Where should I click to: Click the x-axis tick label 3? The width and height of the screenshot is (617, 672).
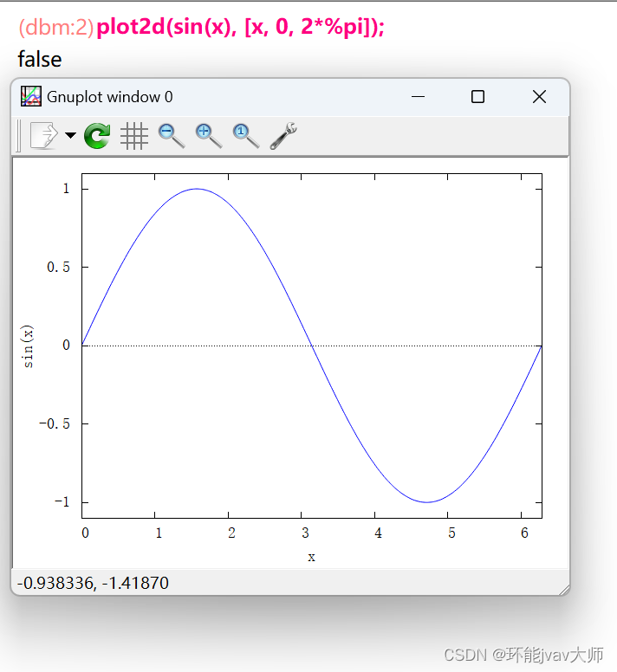click(305, 533)
